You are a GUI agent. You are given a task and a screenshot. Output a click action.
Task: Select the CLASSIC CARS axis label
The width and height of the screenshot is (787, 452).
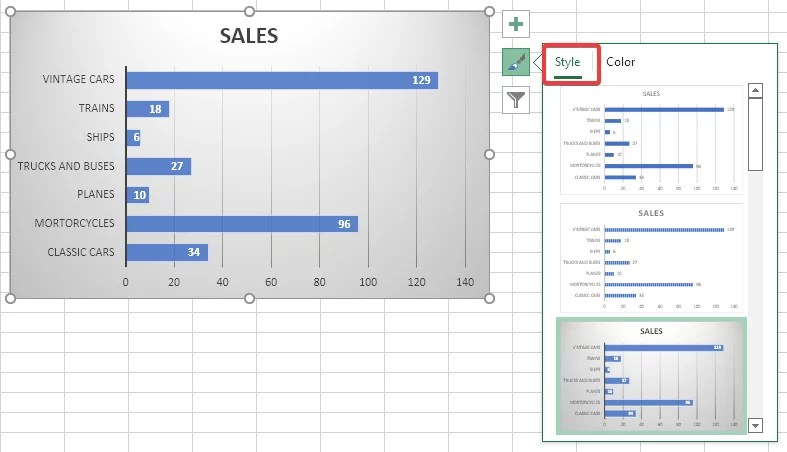click(81, 252)
